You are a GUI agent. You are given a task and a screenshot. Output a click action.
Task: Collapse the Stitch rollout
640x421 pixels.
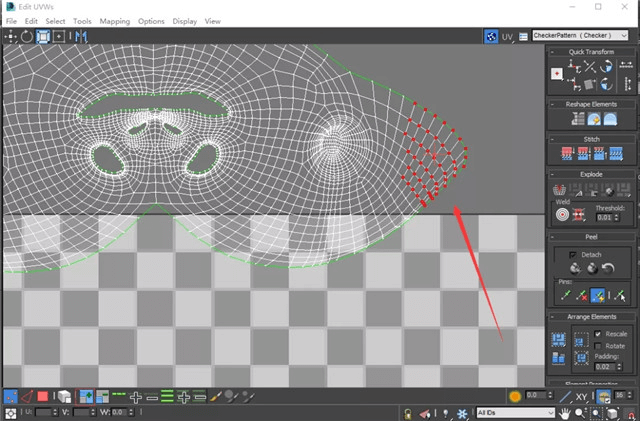coord(552,139)
